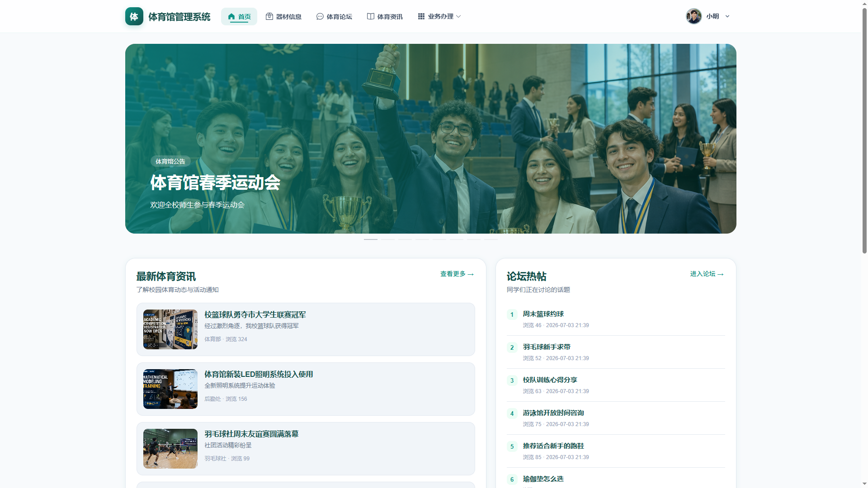
Task: Click the text 羽毛球社 · 浏览 99
Action: point(227,459)
